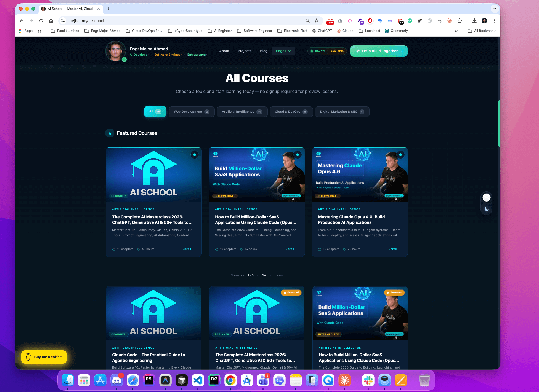
Task: Open the browser profile avatar icon
Action: tap(484, 21)
